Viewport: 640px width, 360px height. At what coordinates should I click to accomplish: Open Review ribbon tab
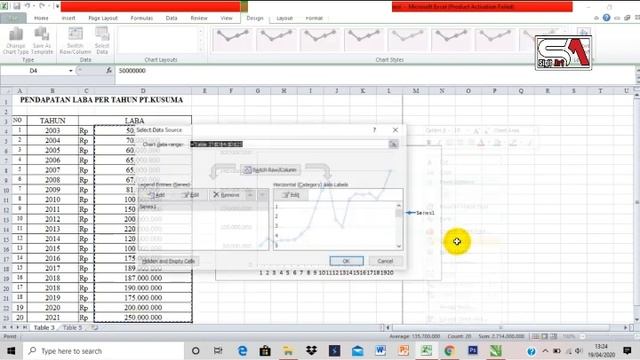[x=199, y=18]
